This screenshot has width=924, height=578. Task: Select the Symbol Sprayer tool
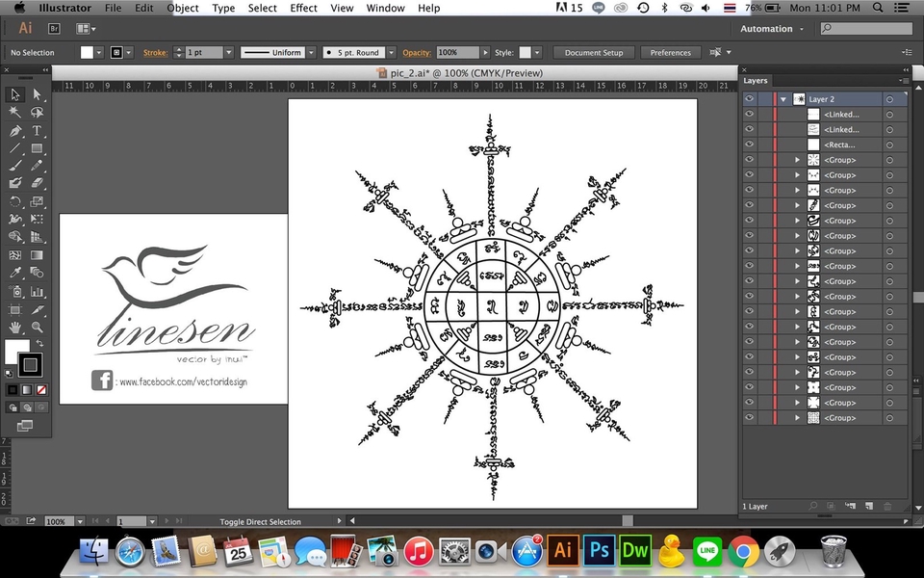coord(15,291)
